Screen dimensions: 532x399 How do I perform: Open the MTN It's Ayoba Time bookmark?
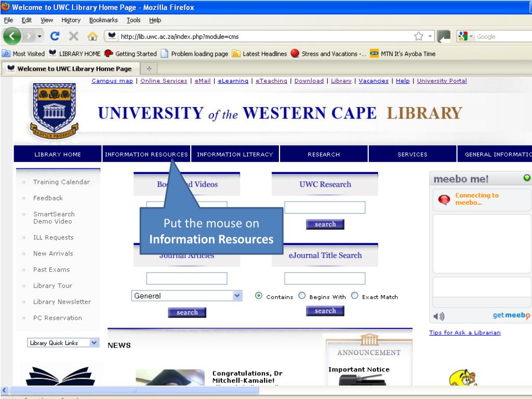pyautogui.click(x=403, y=54)
